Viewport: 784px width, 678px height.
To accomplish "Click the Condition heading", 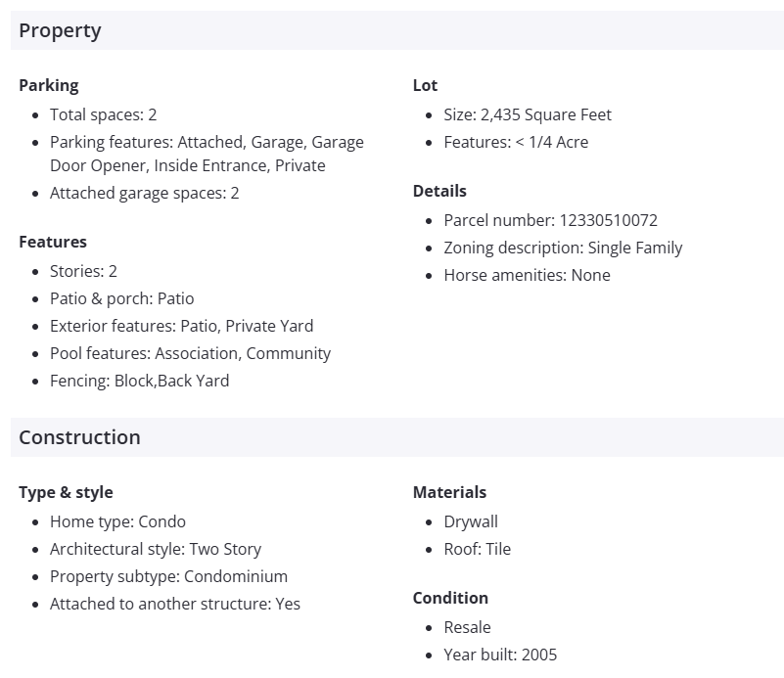I will pyautogui.click(x=450, y=598).
